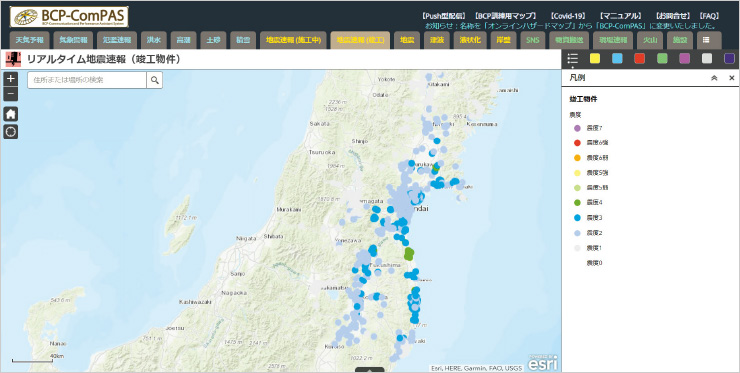Open the FAQ link
This screenshot has width=740, height=373.
click(709, 16)
